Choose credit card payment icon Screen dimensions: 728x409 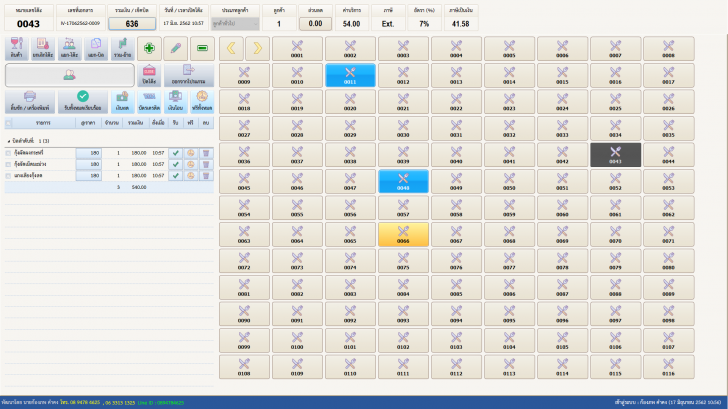click(x=149, y=101)
